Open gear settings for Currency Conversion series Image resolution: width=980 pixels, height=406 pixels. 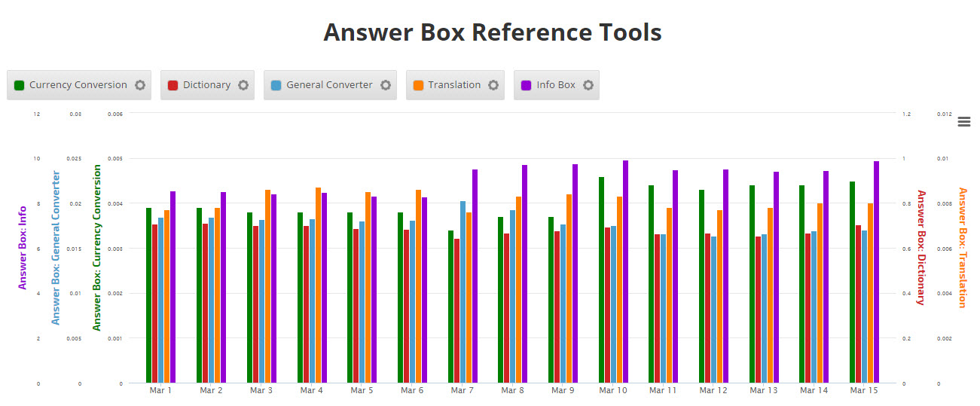140,85
